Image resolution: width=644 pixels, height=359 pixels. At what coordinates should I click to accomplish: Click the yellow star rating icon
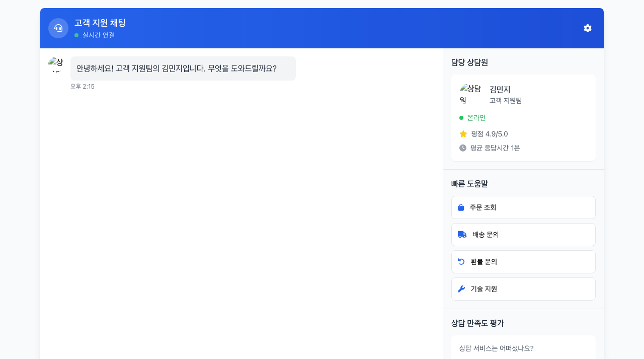(463, 134)
